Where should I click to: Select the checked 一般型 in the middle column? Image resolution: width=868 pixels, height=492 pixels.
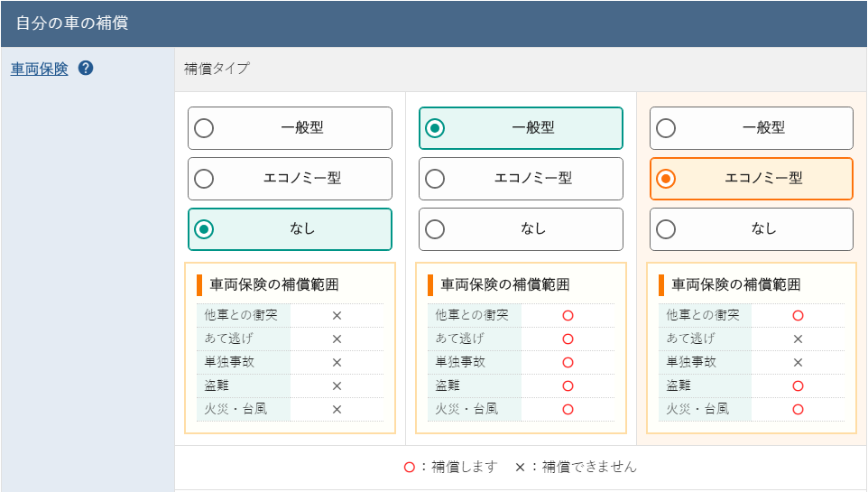(521, 128)
